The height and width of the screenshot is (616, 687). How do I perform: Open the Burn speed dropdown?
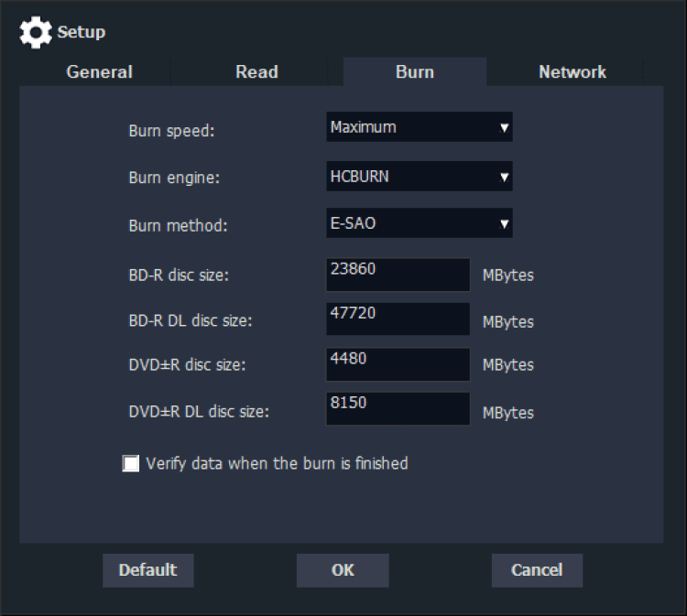[420, 127]
